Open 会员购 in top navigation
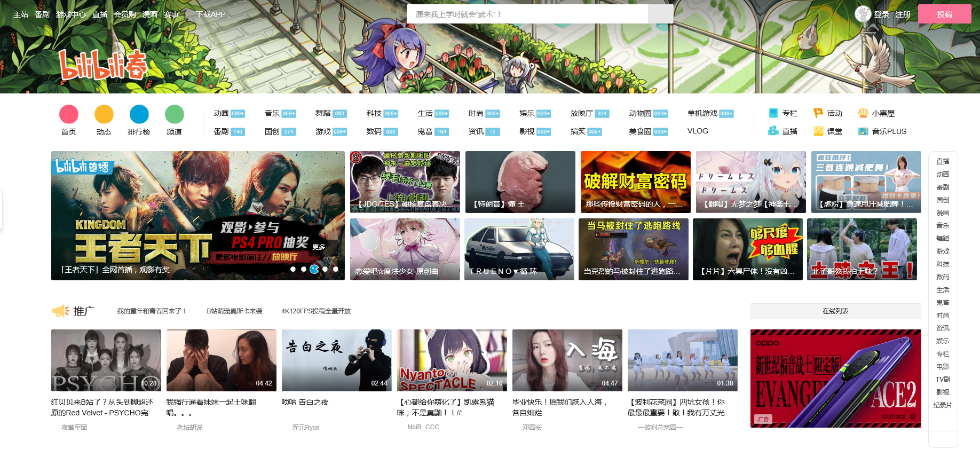 tap(125, 14)
